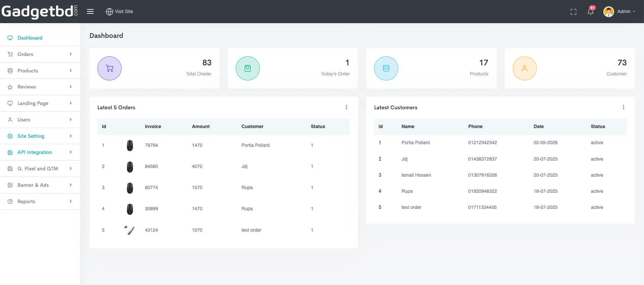Expand the Orders sidebar submenu
Image resolution: width=644 pixels, height=285 pixels.
pos(40,54)
